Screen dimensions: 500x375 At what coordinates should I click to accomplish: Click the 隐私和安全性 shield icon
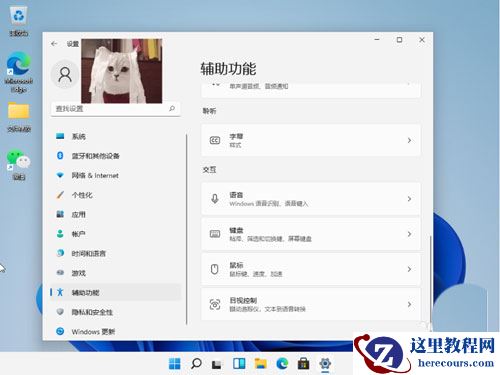pos(60,312)
